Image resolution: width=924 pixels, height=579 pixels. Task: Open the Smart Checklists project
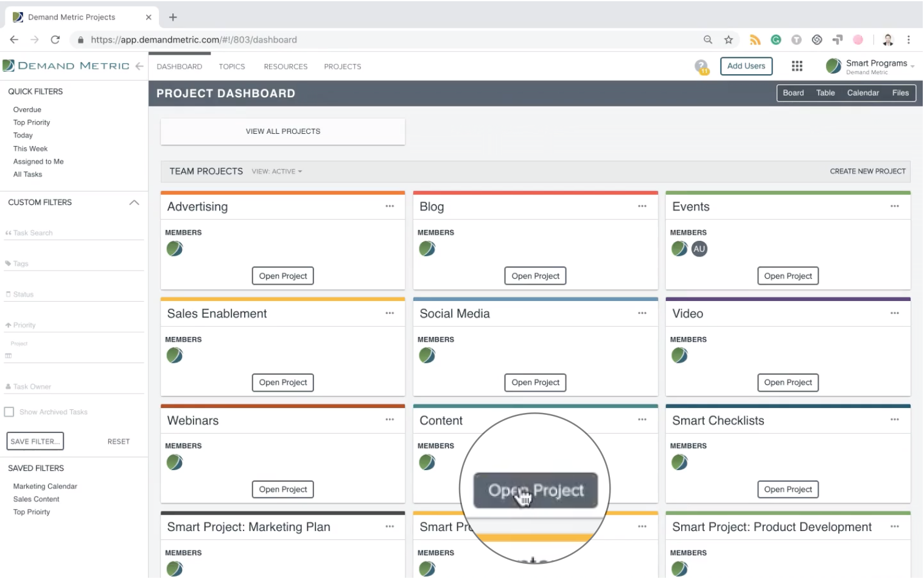(788, 490)
